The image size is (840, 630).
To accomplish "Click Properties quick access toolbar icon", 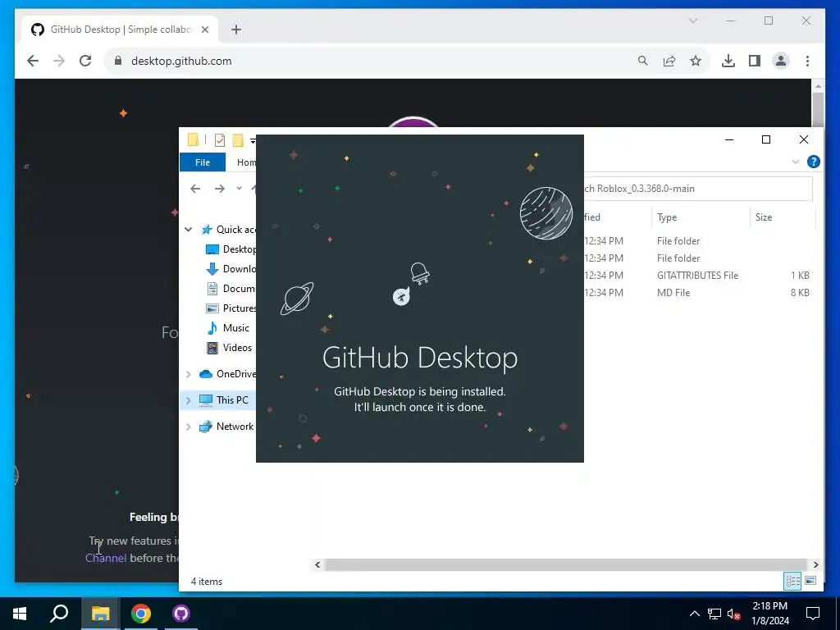I will point(220,140).
